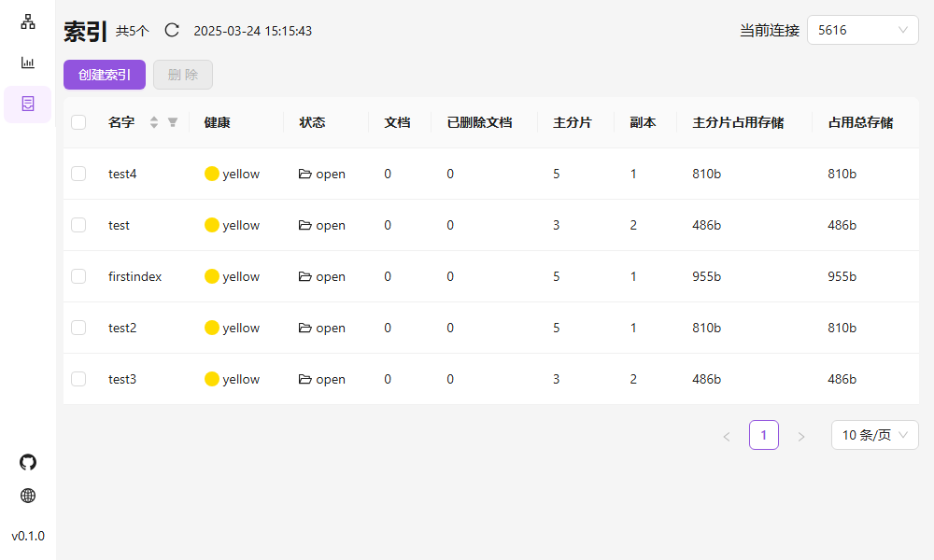Click the 创建索引 button

(105, 75)
